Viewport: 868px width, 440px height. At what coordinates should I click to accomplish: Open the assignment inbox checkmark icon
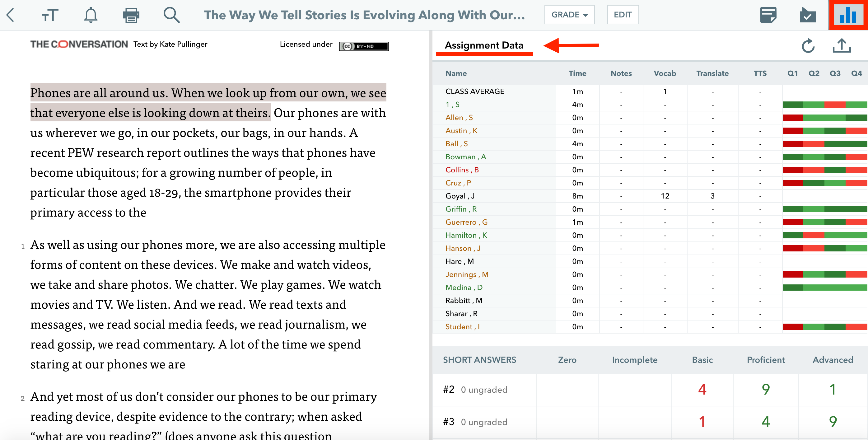tap(808, 15)
